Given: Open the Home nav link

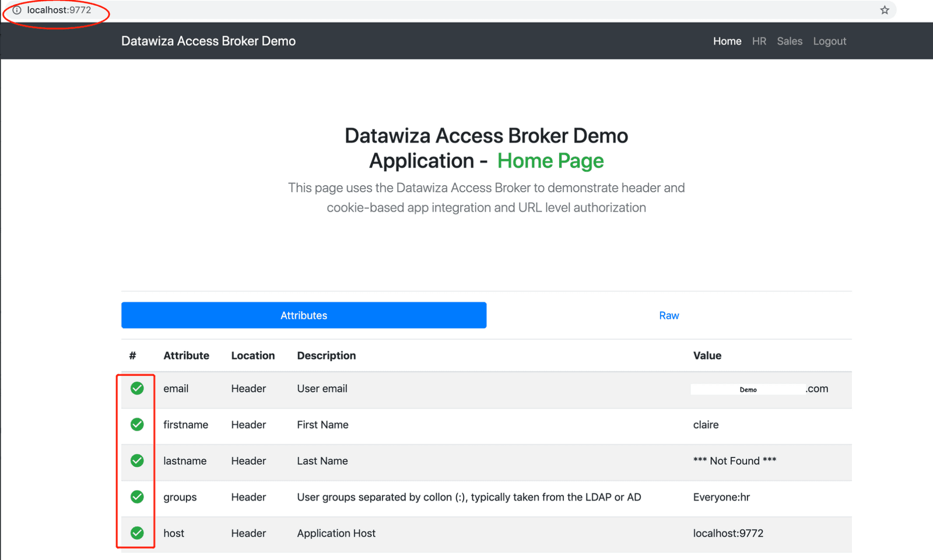Looking at the screenshot, I should [727, 41].
